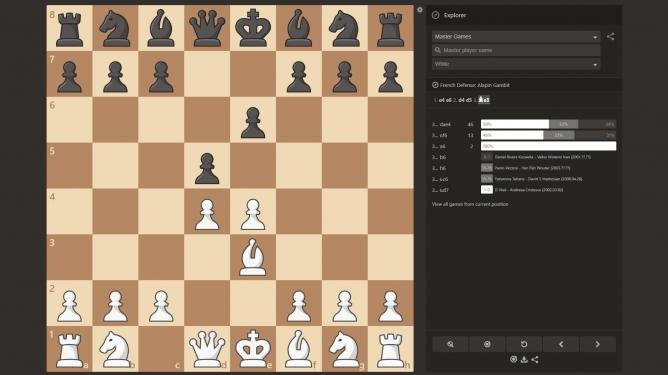Screen dimensions: 668x375
Task: Click the board settings gear icon
Action: [x=420, y=10]
